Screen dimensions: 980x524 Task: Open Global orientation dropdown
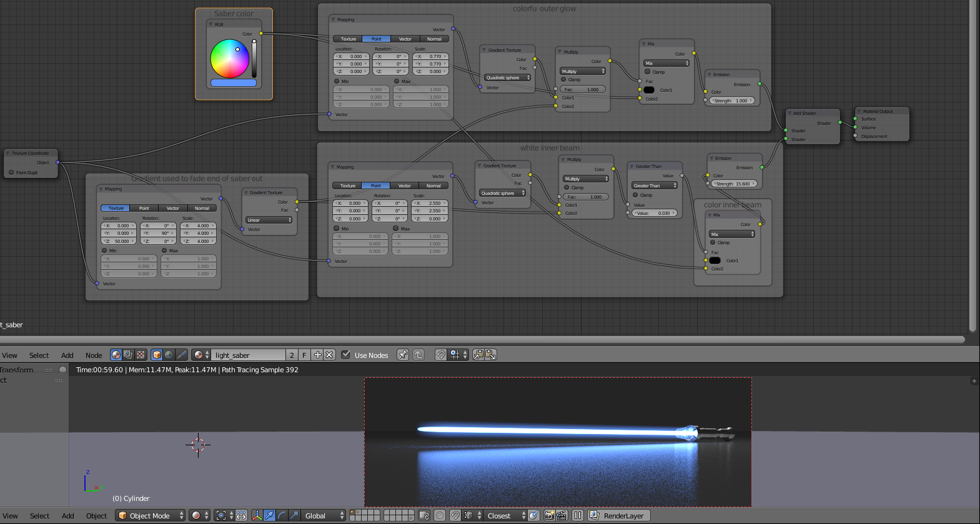click(x=324, y=515)
